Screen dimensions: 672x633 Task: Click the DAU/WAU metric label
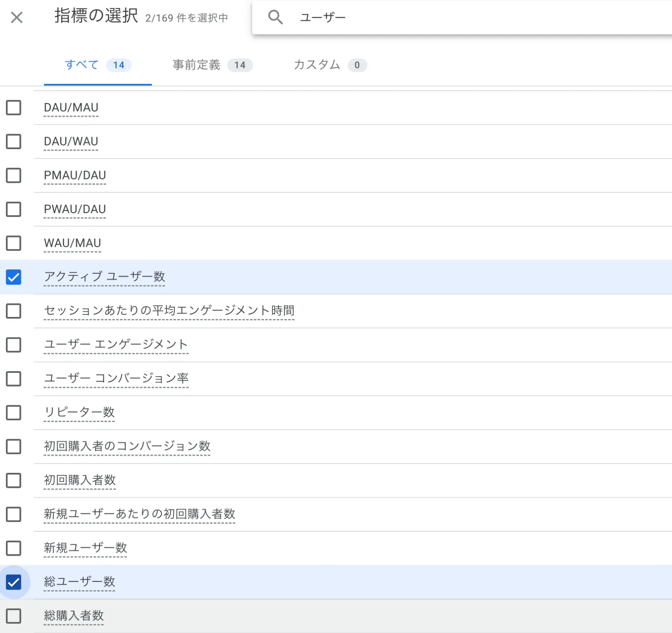71,142
